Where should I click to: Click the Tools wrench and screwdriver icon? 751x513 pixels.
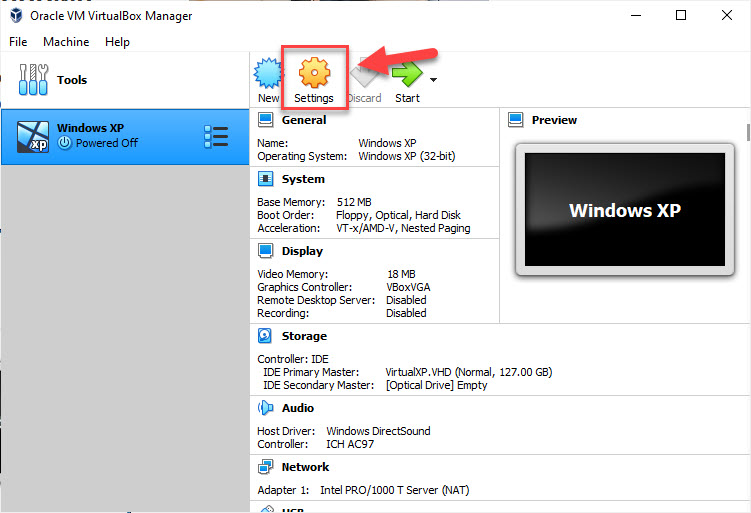pos(33,80)
